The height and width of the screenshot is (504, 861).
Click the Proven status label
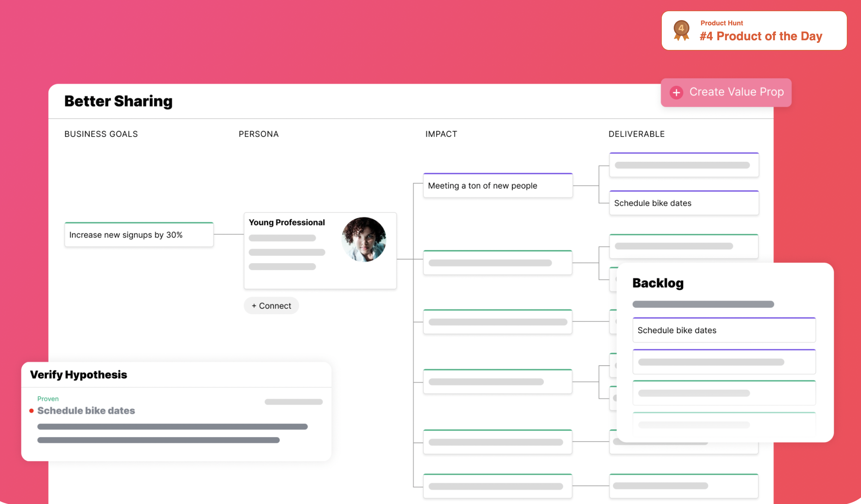tap(48, 399)
